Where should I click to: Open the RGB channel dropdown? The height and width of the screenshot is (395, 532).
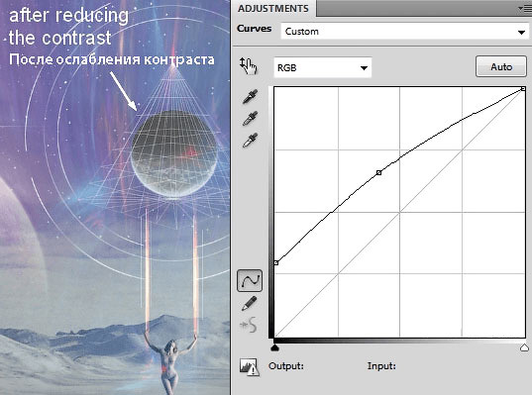pyautogui.click(x=322, y=67)
